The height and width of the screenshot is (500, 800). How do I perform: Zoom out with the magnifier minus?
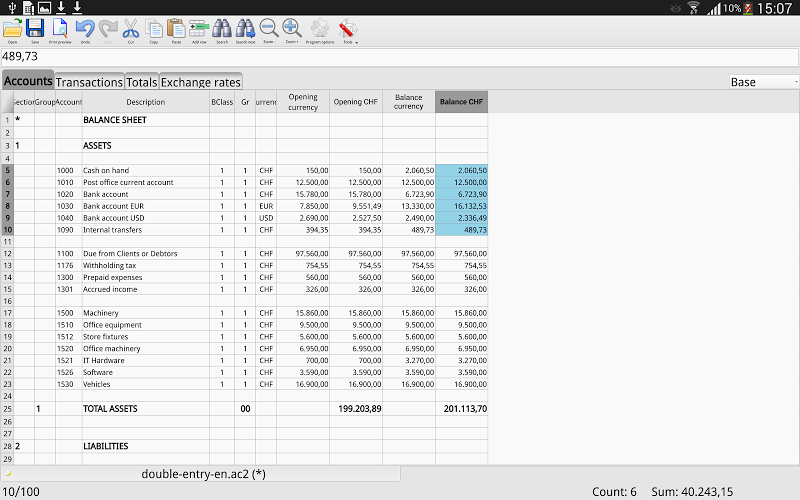point(268,31)
